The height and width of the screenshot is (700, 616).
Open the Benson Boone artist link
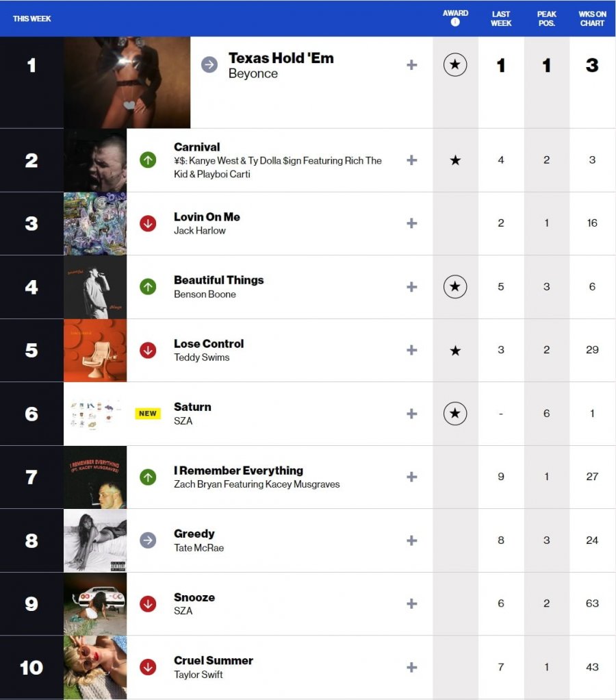point(205,295)
